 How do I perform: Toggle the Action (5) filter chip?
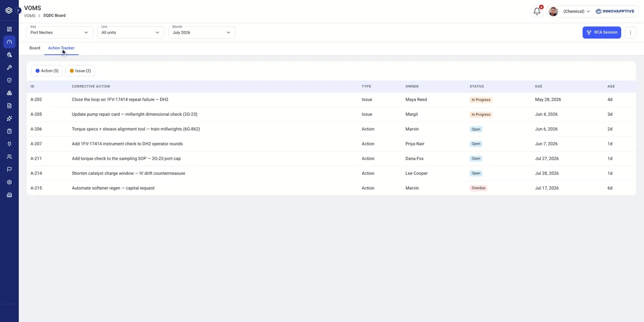tap(47, 71)
